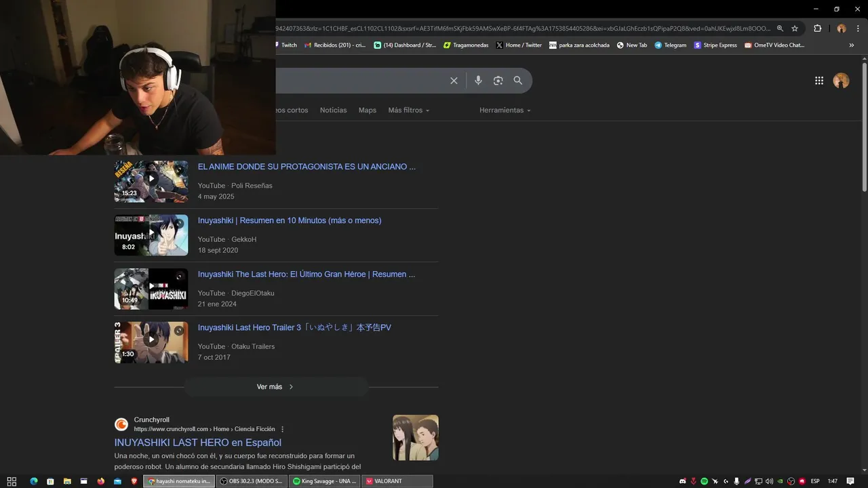The image size is (868, 488).
Task: Open the Crunchyroll result three-dot menu
Action: pyautogui.click(x=283, y=429)
